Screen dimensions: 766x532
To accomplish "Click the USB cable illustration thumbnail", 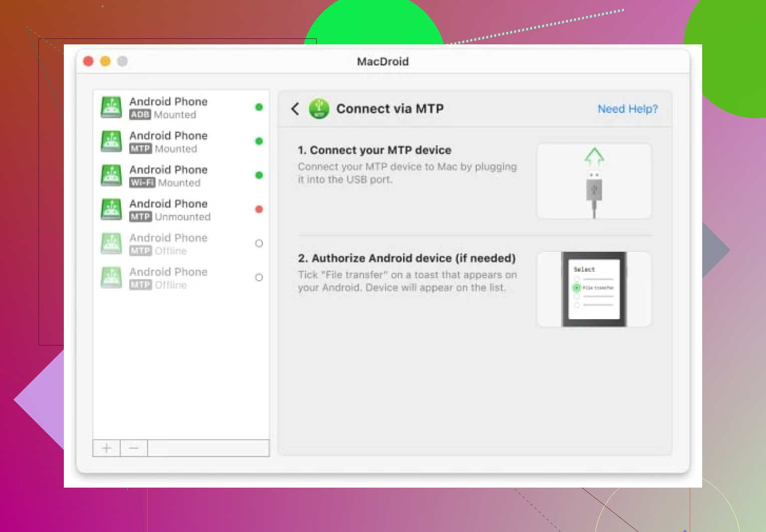I will coord(594,181).
